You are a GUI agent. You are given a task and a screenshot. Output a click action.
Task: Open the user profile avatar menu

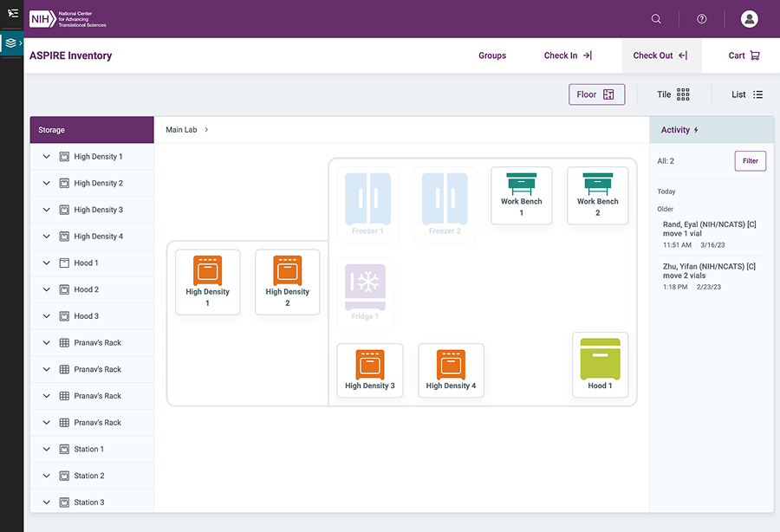pos(750,19)
